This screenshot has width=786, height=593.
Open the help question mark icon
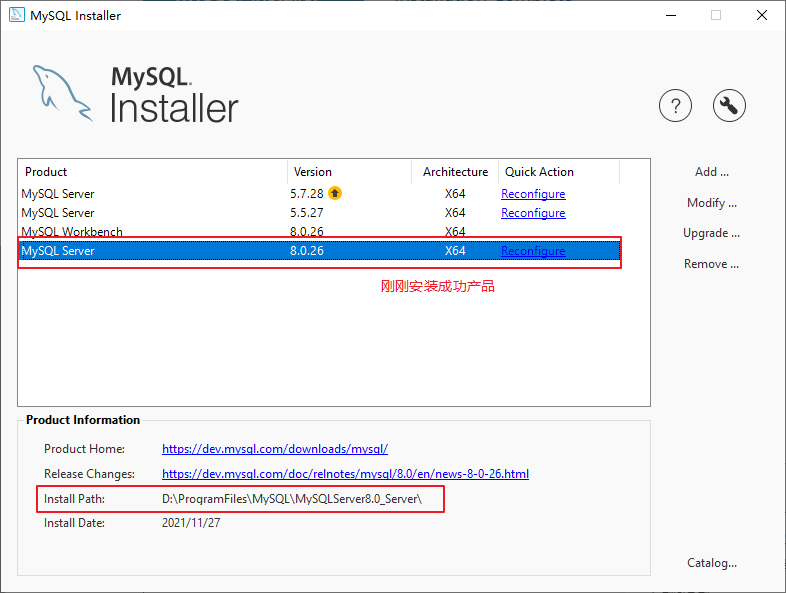675,106
